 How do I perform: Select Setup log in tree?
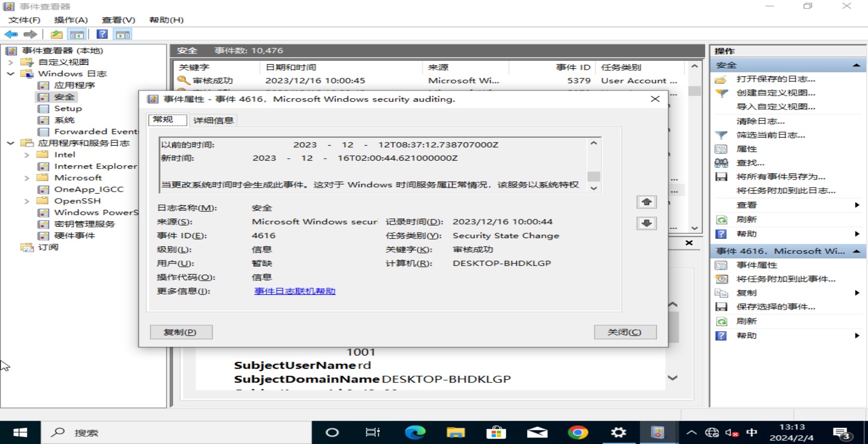click(x=68, y=109)
